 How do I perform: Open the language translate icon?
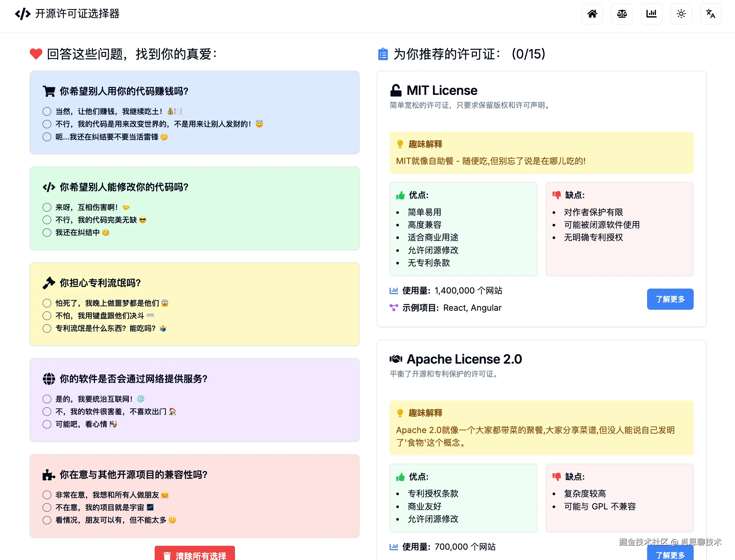(x=710, y=14)
